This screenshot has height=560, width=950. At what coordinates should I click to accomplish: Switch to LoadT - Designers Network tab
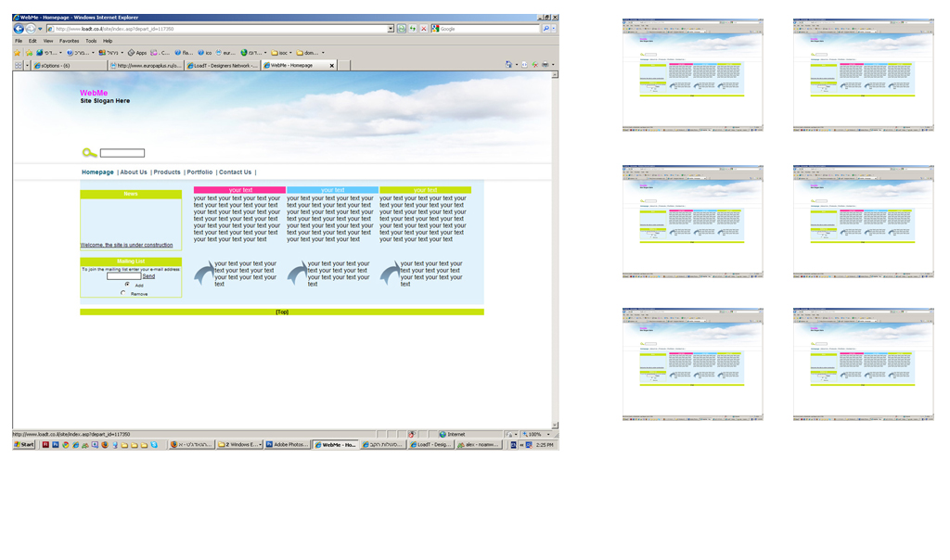pos(223,66)
